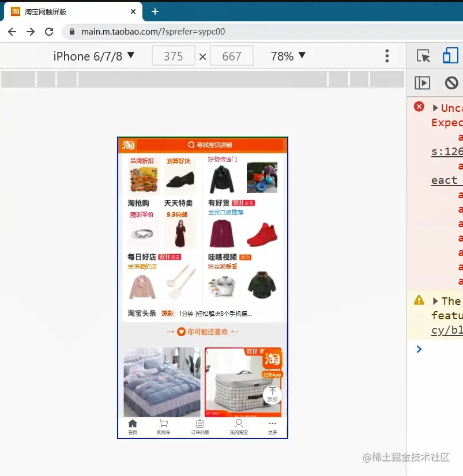Open the cy/bl link in warning
This screenshot has width=463, height=476.
[x=447, y=330]
